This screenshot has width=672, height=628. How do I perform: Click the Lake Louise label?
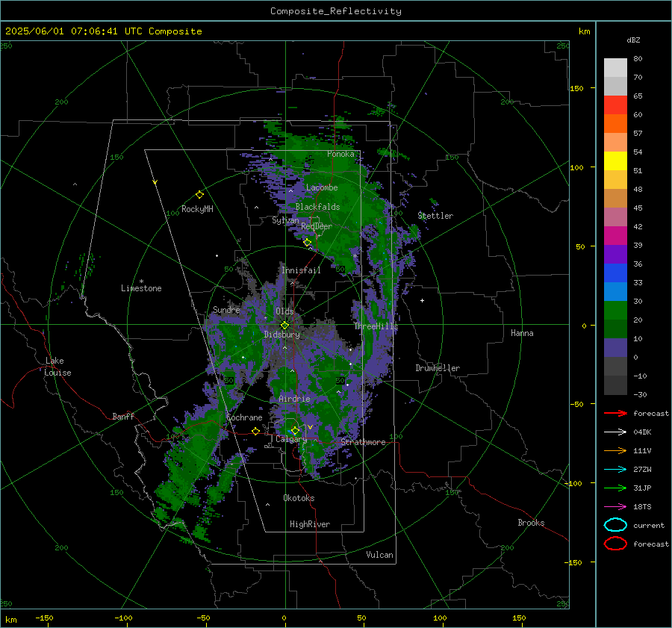click(57, 367)
